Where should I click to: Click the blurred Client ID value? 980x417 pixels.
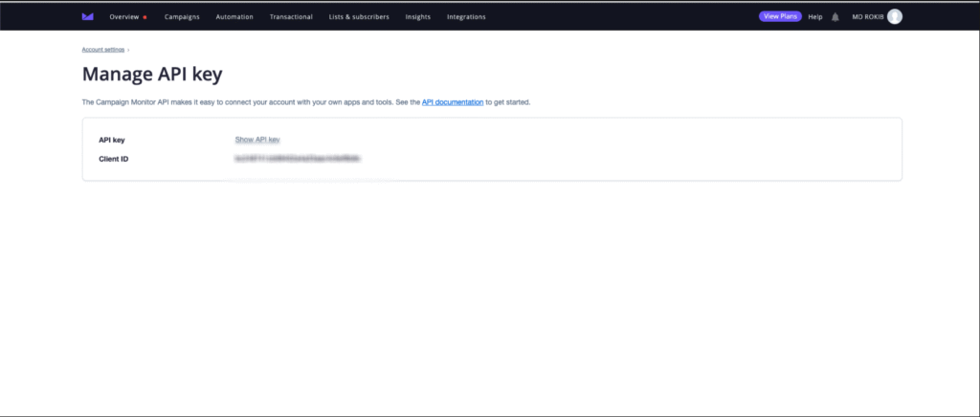pyautogui.click(x=298, y=159)
